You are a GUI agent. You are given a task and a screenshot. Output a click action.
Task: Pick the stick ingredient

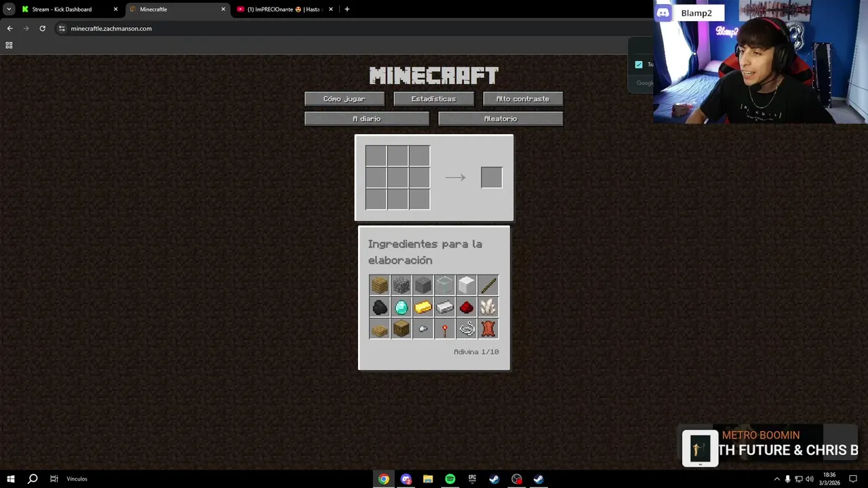pos(488,285)
